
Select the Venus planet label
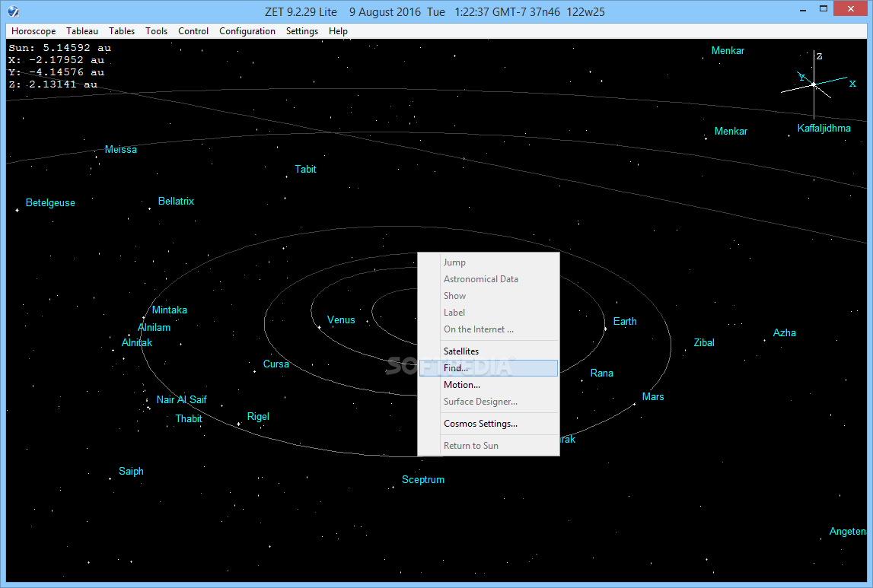[341, 320]
